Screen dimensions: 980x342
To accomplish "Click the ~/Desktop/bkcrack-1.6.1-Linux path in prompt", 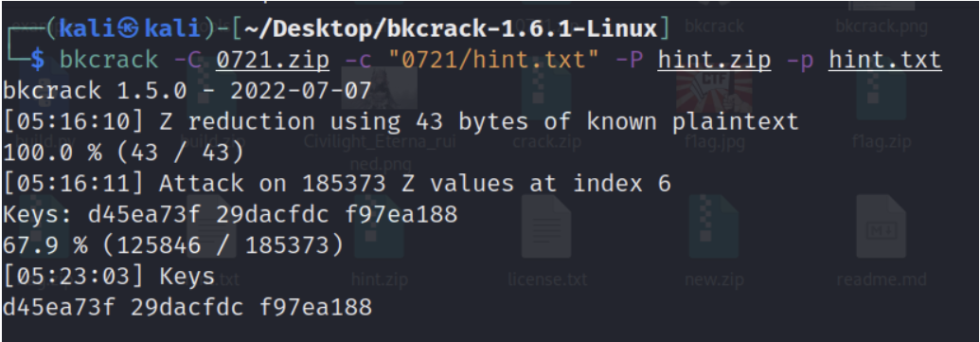I will click(450, 28).
